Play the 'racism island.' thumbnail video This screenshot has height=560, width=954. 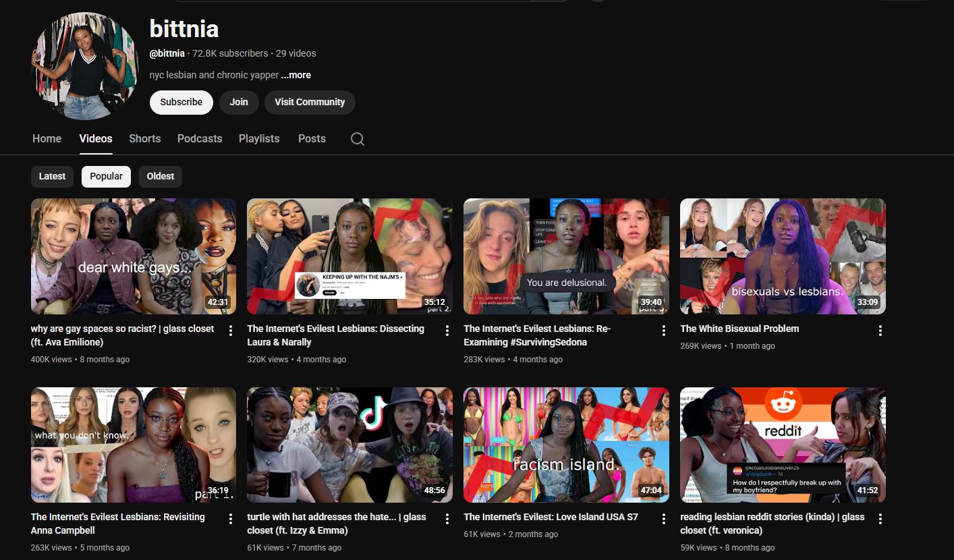(567, 445)
